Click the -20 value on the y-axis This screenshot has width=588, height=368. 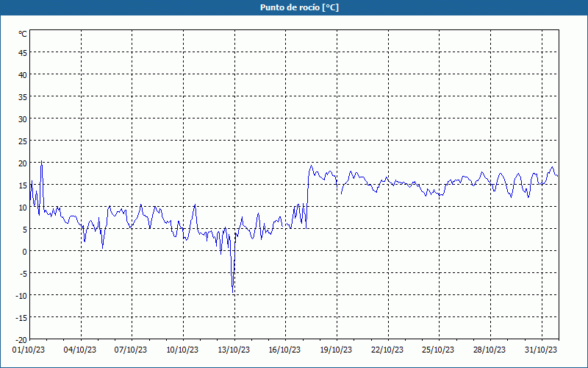[x=21, y=340]
